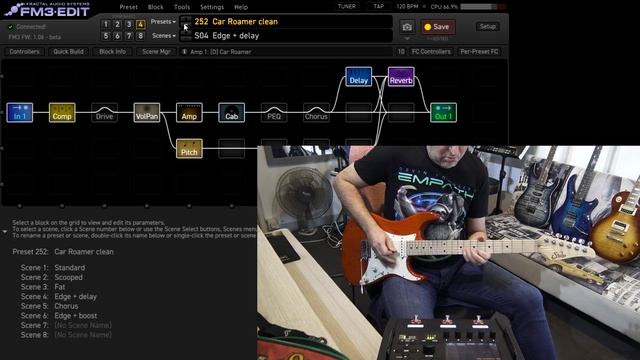Select the bypassed Drive block

[104, 112]
